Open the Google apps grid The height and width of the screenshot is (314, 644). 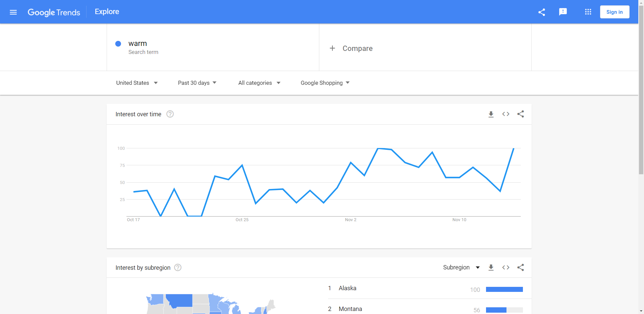(x=588, y=12)
